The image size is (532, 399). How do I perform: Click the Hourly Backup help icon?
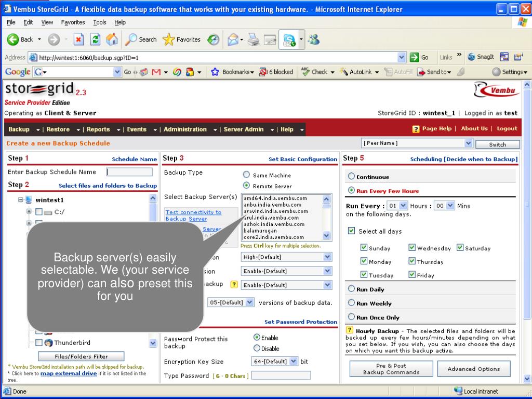click(x=349, y=330)
